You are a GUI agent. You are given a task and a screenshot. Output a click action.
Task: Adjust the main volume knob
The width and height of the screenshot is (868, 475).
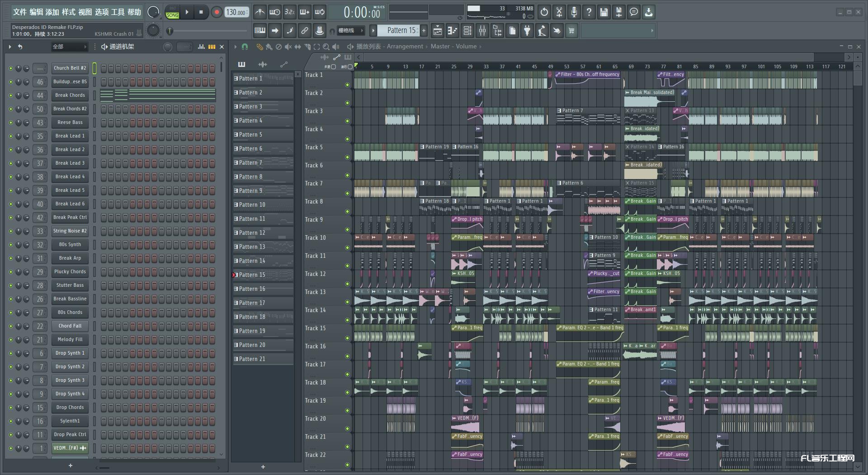coord(153,12)
